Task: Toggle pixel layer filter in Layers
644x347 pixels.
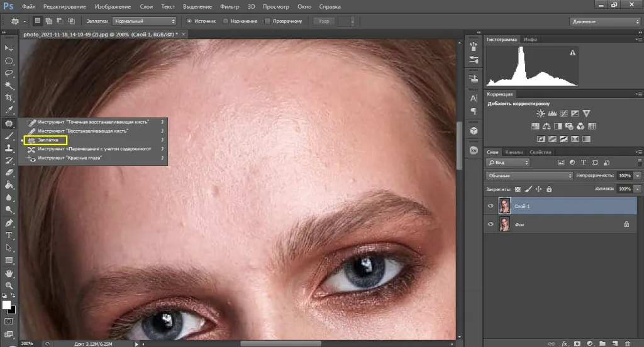Action: (561, 163)
